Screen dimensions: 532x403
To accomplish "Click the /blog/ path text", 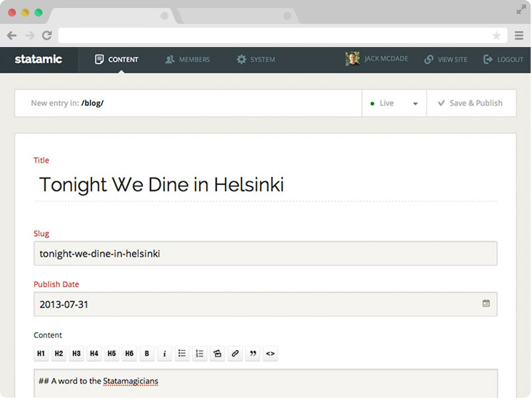I will pos(92,103).
